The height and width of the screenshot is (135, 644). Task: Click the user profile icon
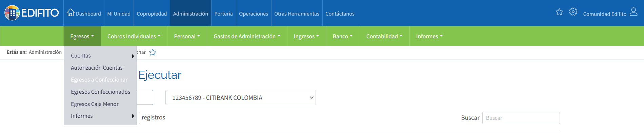(x=633, y=12)
